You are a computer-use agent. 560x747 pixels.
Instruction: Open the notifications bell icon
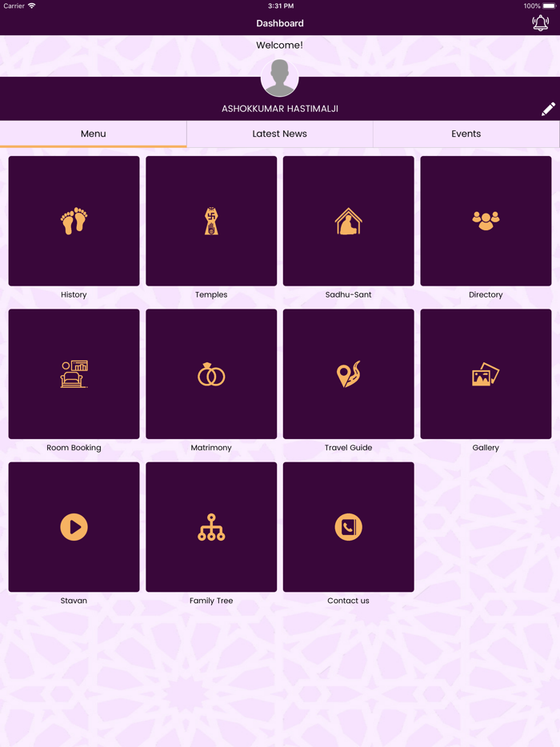coord(541,23)
